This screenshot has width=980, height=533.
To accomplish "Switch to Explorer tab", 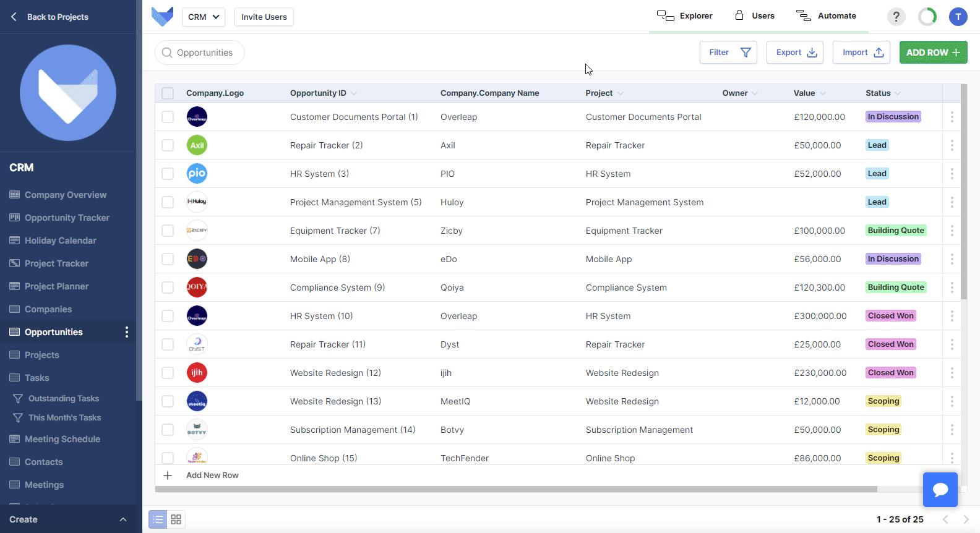I will point(685,16).
